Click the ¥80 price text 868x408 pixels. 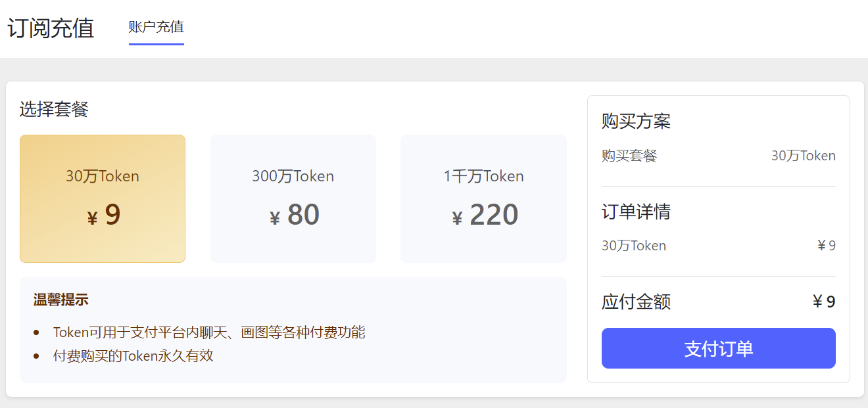pyautogui.click(x=295, y=215)
